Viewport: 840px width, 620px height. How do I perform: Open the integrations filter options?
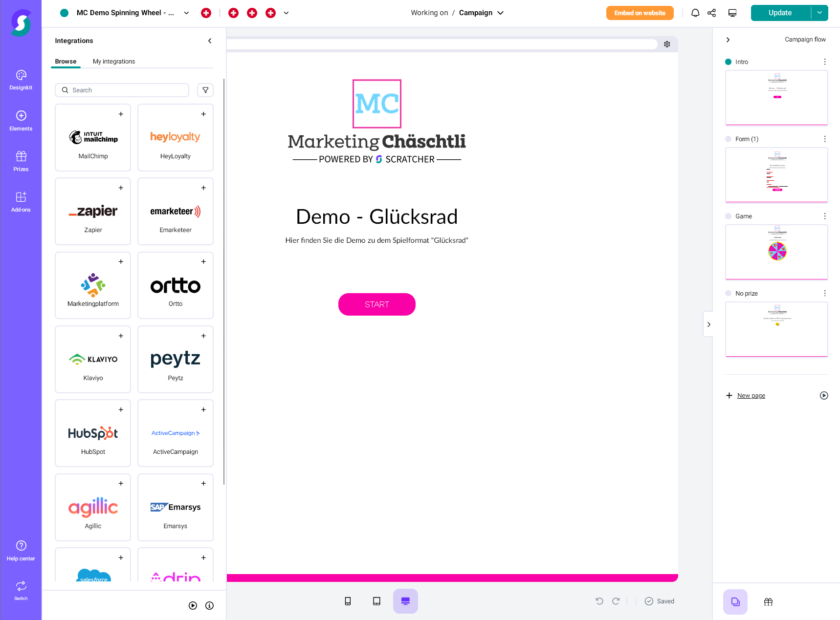point(205,90)
